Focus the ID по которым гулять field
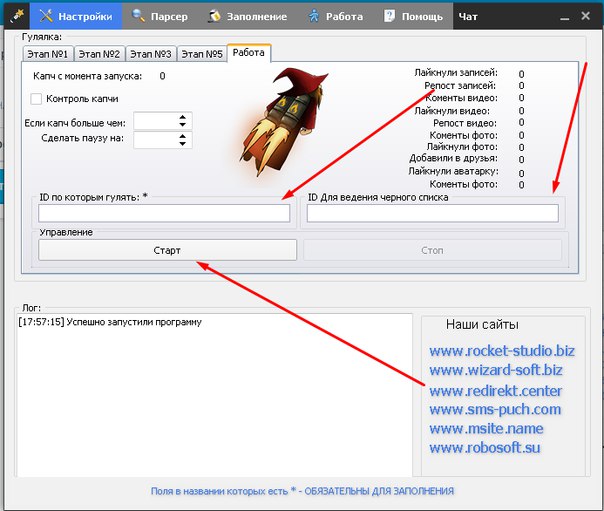Screen dimensions: 604x511 [164, 213]
